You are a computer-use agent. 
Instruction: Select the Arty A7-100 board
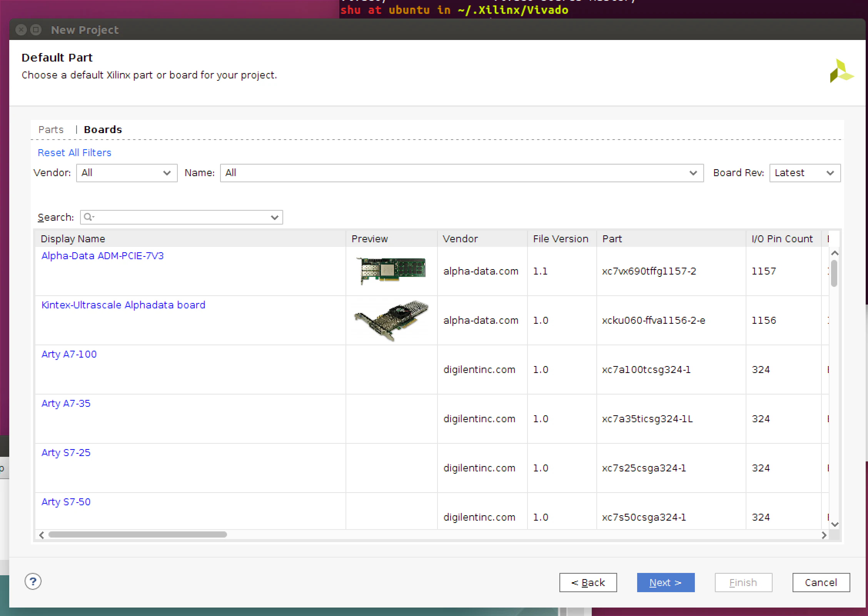[x=69, y=354]
